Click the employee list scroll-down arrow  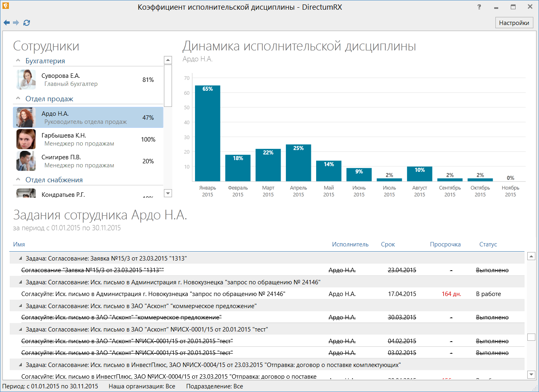coord(168,193)
